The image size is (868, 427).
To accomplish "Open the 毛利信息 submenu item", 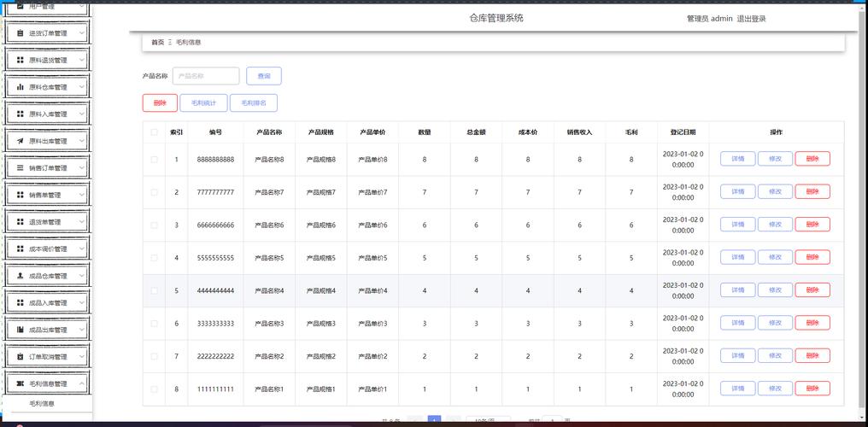I will click(42, 404).
